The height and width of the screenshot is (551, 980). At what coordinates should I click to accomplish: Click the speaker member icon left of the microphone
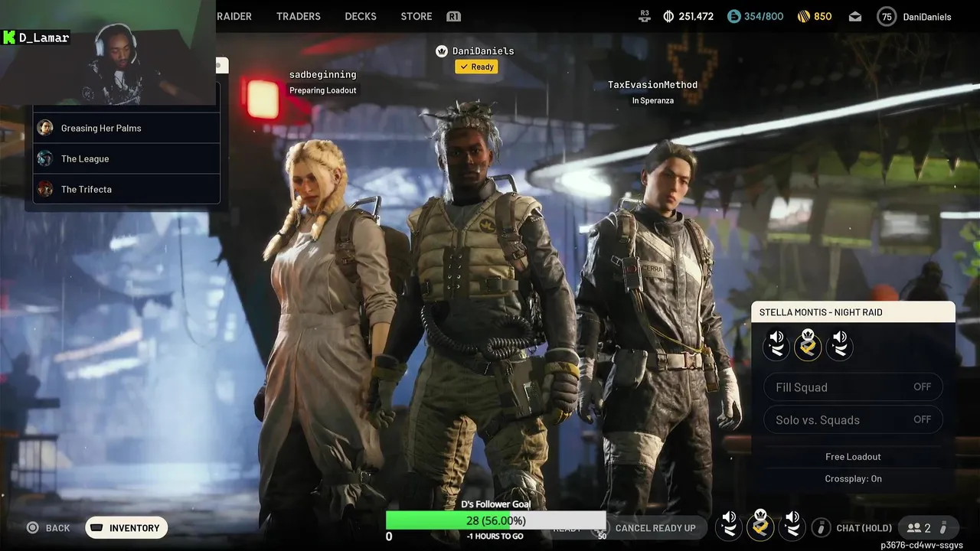click(x=792, y=527)
